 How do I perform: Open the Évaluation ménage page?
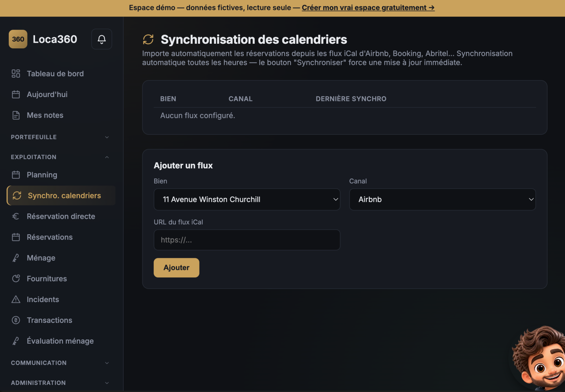61,341
